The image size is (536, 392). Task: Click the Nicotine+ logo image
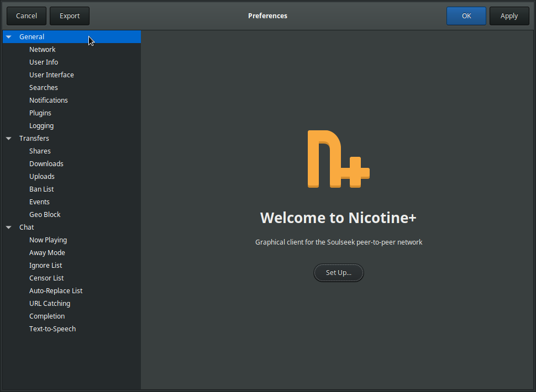pyautogui.click(x=338, y=159)
